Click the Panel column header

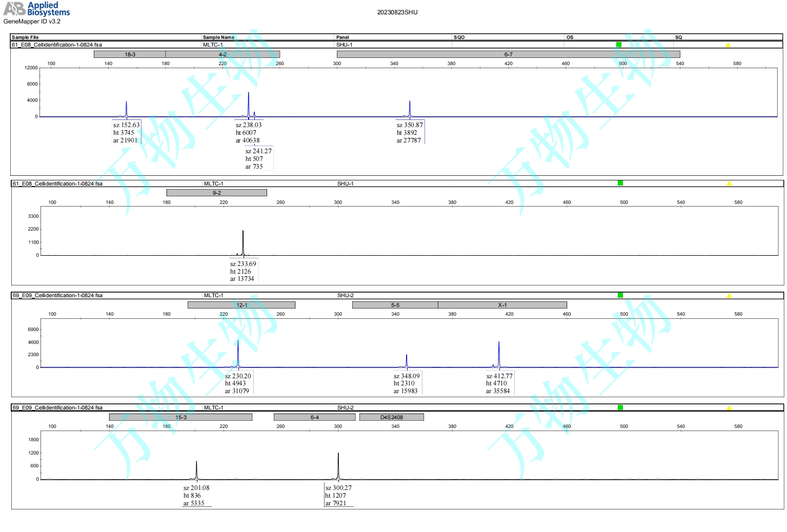[342, 37]
